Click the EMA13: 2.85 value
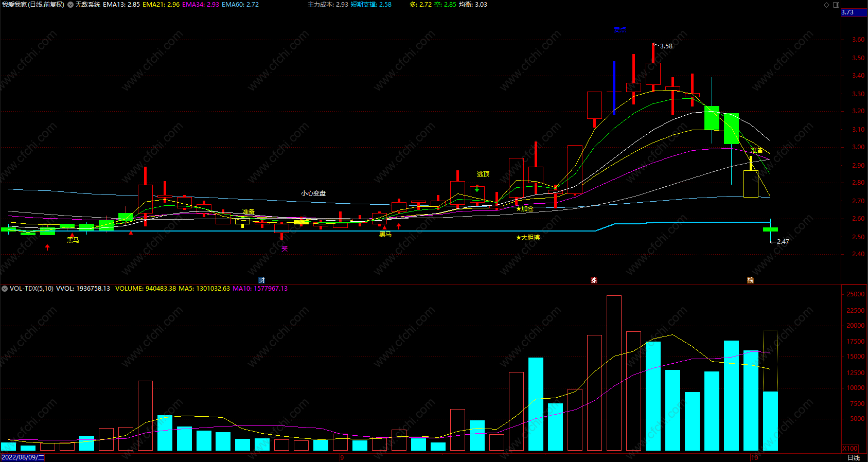The height and width of the screenshot is (462, 868). click(121, 5)
